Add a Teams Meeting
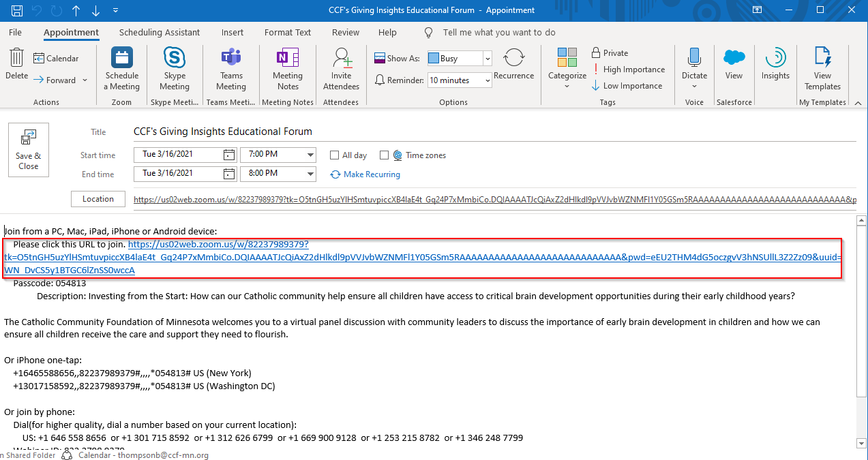The width and height of the screenshot is (868, 460). tap(231, 69)
